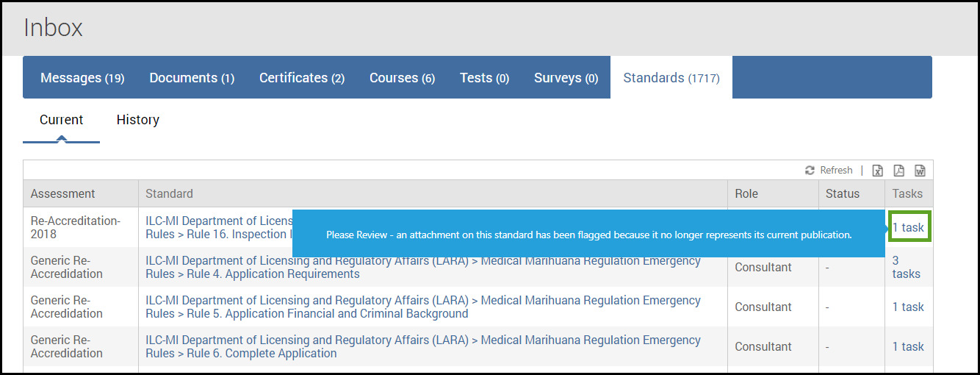Open Rule 6 Complete Application standard

(423, 346)
